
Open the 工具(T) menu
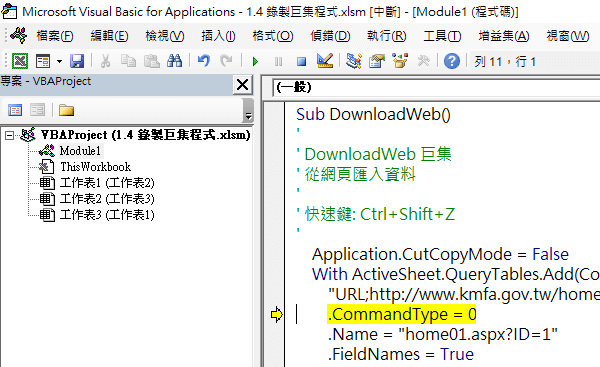click(442, 36)
